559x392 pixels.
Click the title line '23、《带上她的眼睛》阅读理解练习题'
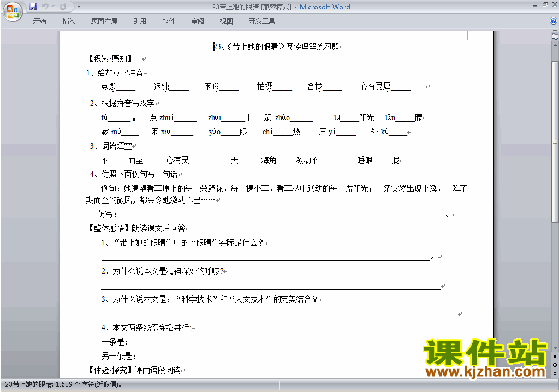tap(276, 47)
